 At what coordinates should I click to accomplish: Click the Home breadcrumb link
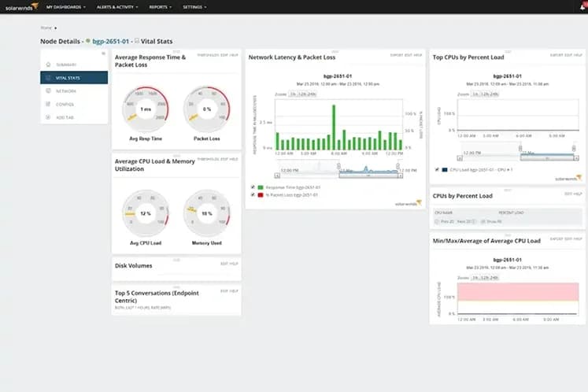click(x=46, y=28)
